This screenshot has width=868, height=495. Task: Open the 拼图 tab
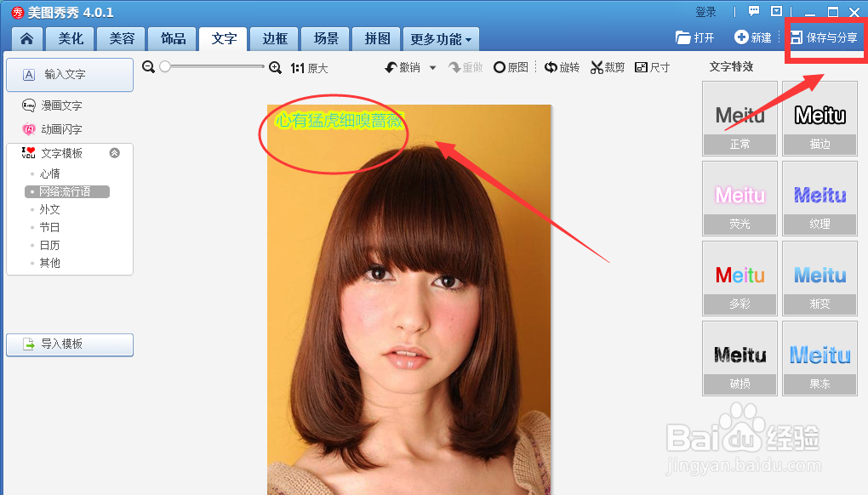point(377,39)
